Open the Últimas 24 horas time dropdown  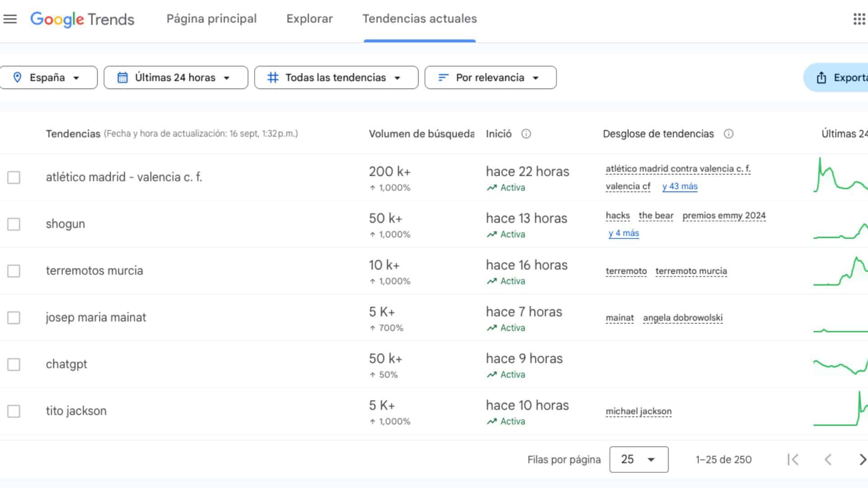176,78
